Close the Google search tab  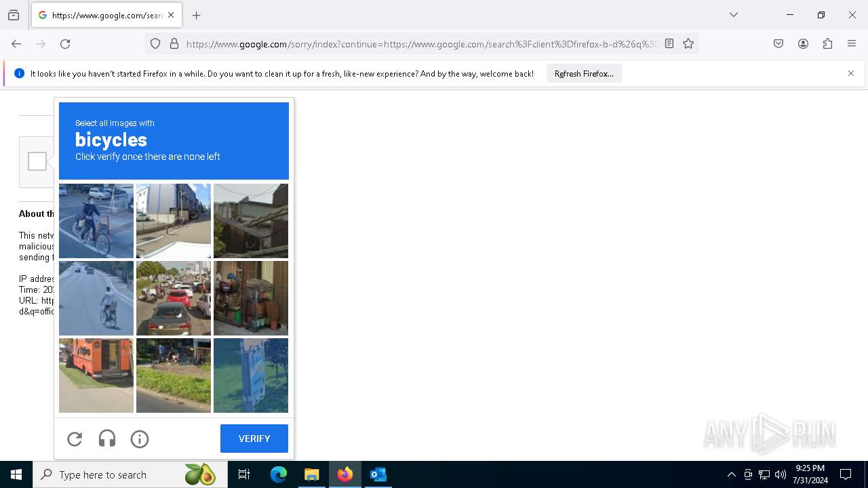click(171, 15)
